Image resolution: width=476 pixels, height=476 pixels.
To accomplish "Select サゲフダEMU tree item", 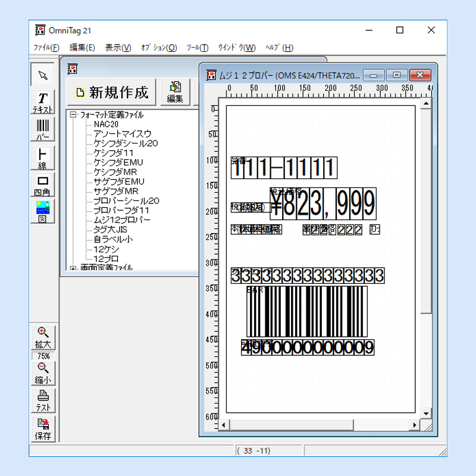I will (118, 181).
